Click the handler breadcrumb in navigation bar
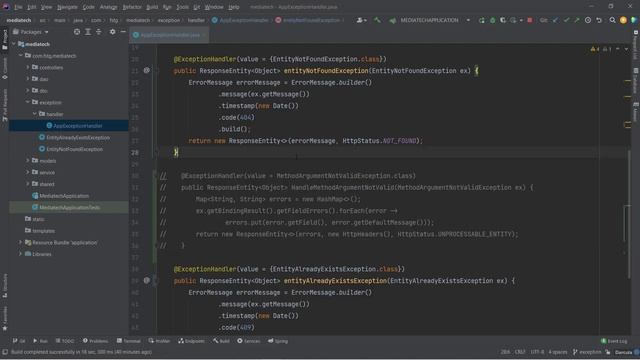 coord(196,20)
